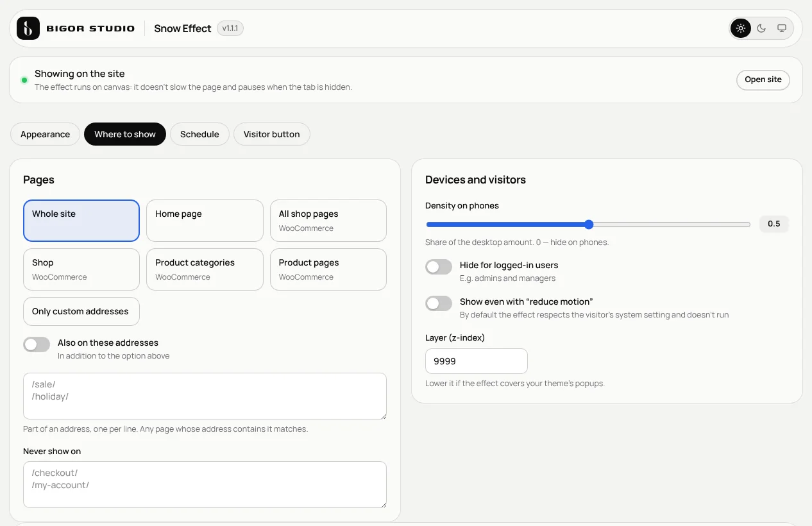812x526 pixels.
Task: Enable the Also on these addresses toggle
Action: pos(37,344)
